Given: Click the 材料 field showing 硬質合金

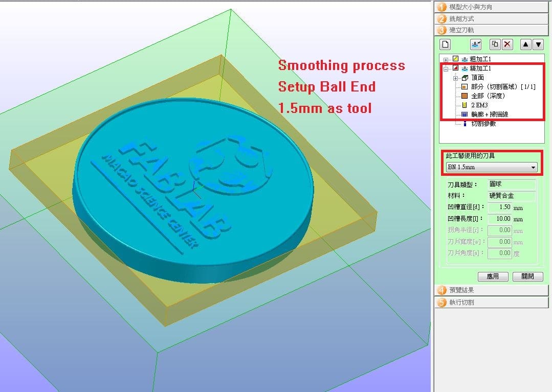Looking at the screenshot, I should [512, 196].
